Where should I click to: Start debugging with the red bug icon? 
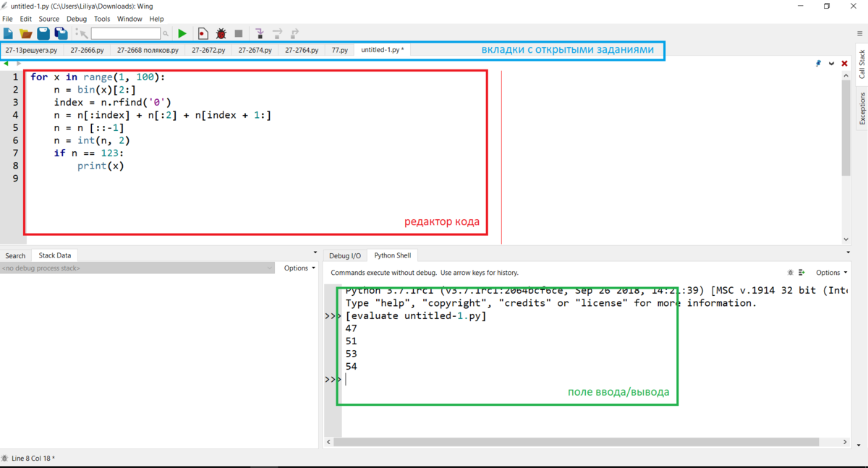coord(221,33)
